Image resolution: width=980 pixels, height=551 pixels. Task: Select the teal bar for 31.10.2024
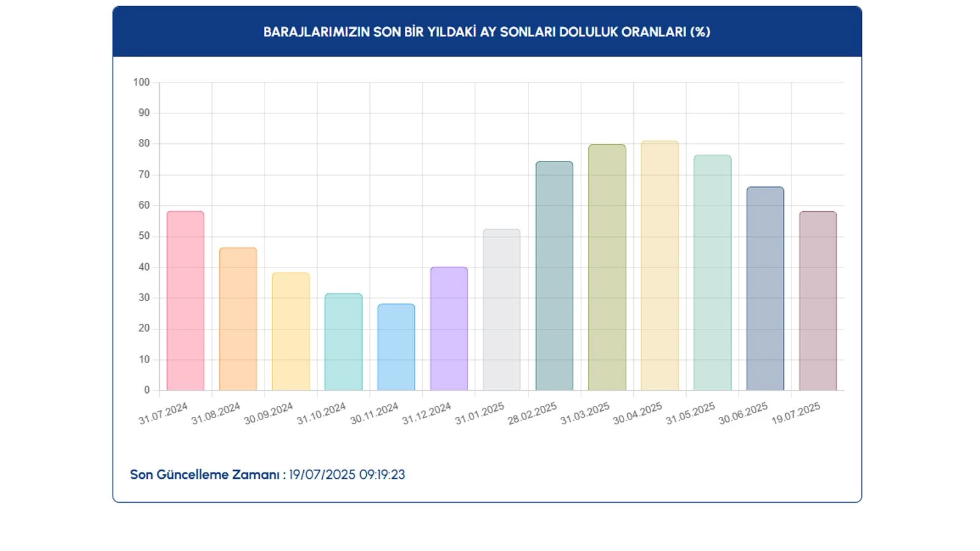tap(343, 342)
